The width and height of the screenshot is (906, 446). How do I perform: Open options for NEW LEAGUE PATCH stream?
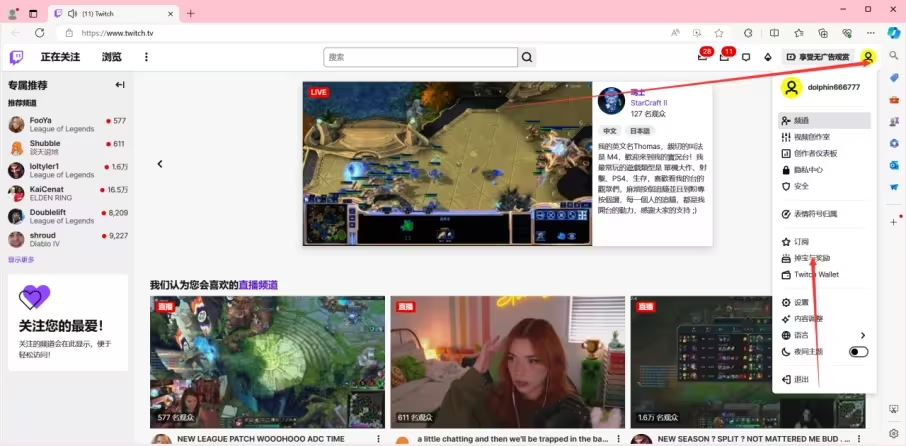pos(378,439)
